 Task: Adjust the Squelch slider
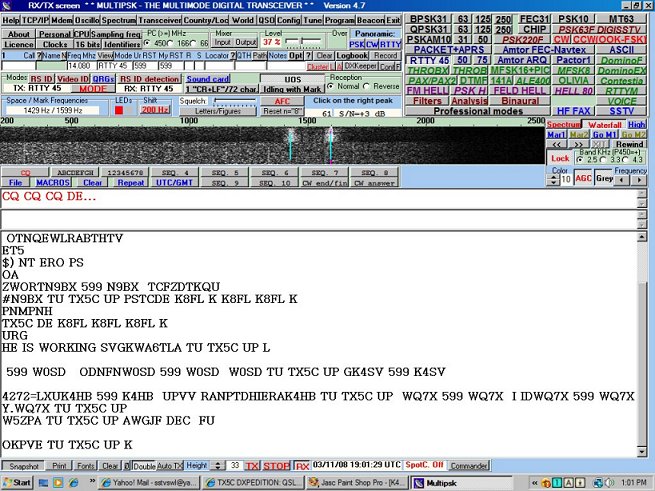(x=234, y=101)
